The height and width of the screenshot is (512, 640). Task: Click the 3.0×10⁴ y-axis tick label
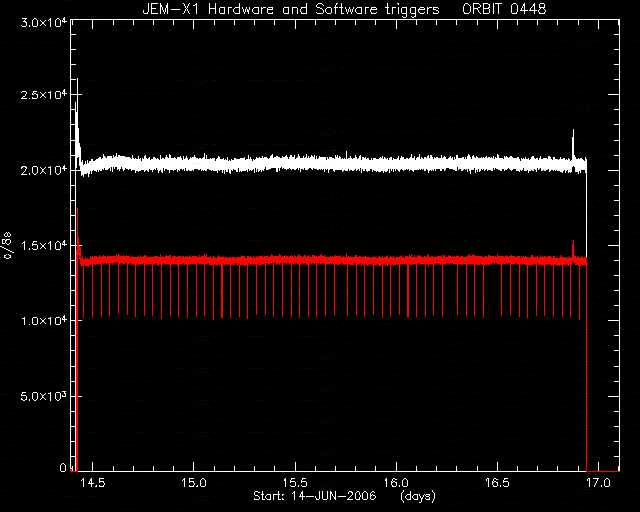(44, 22)
